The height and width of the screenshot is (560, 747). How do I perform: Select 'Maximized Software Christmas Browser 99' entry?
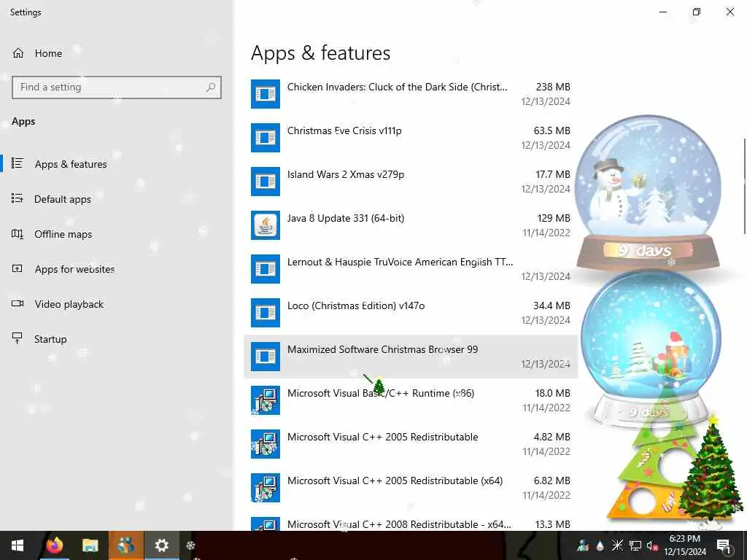click(411, 357)
